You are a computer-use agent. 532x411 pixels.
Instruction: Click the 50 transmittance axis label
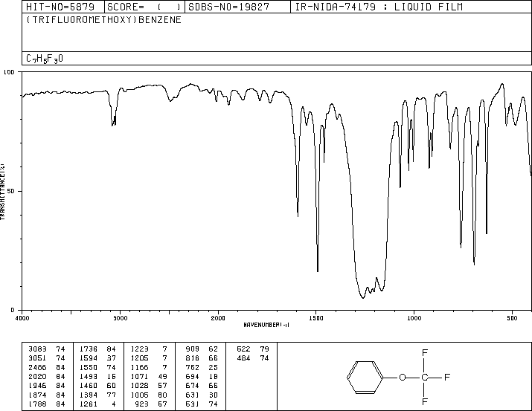pos(10,191)
